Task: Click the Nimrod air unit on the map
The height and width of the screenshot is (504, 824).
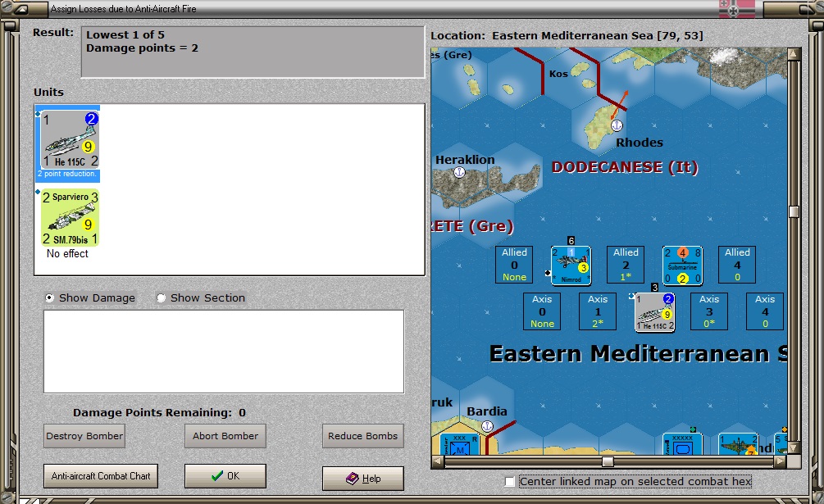Action: point(571,266)
